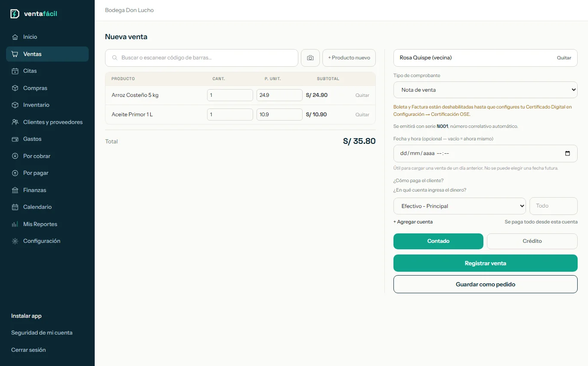This screenshot has height=366, width=588.
Task: Open the camera barcode scanner
Action: [x=310, y=58]
